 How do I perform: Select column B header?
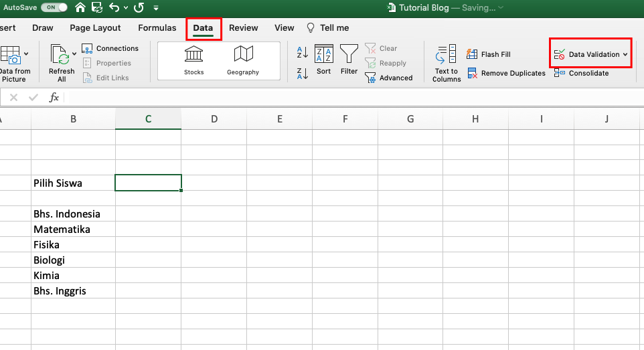[73, 119]
